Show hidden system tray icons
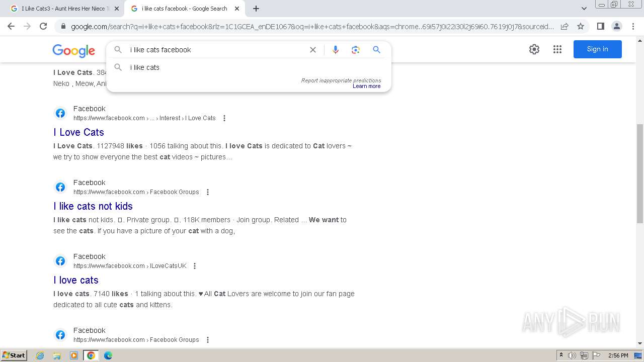The width and height of the screenshot is (644, 362). 561,355
